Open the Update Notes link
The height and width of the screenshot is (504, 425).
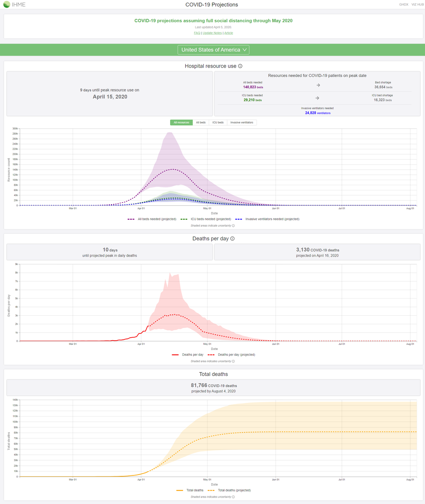[x=212, y=33]
